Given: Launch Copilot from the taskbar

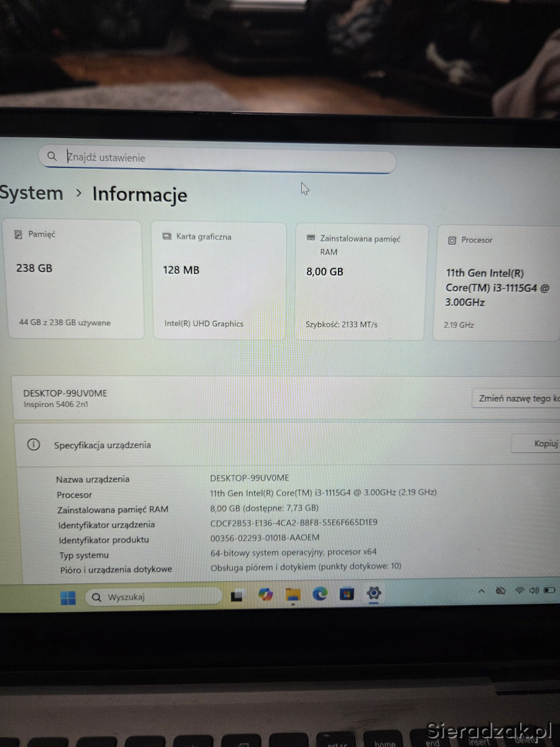Looking at the screenshot, I should click(266, 594).
